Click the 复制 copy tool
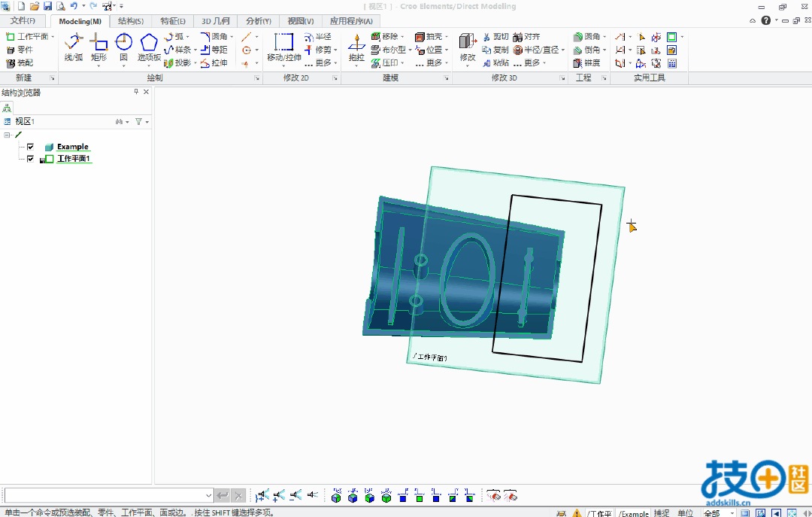 (495, 50)
